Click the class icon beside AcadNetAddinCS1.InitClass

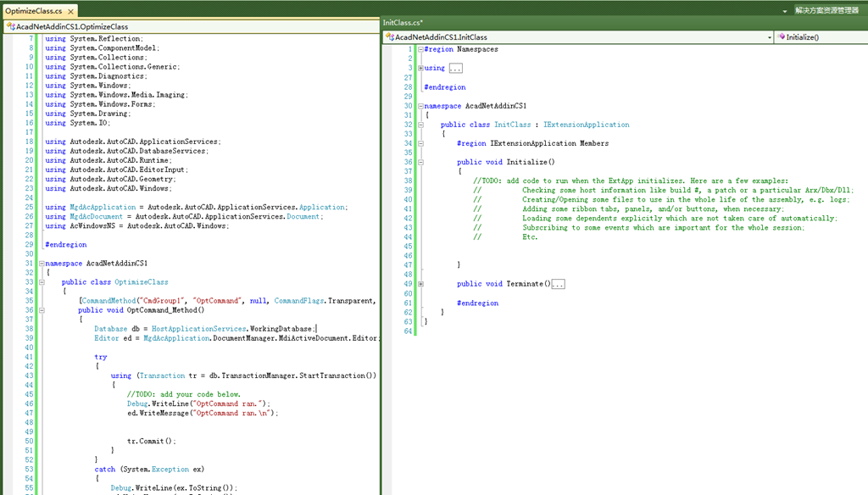coord(389,37)
